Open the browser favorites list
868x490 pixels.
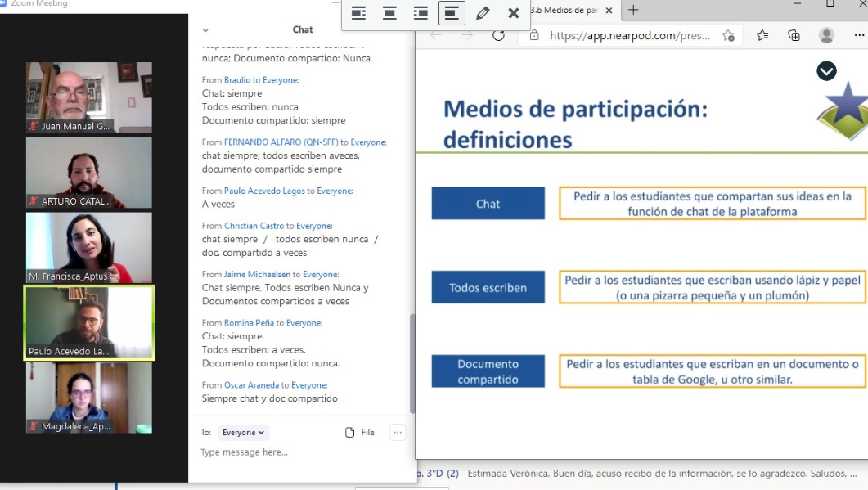(762, 35)
